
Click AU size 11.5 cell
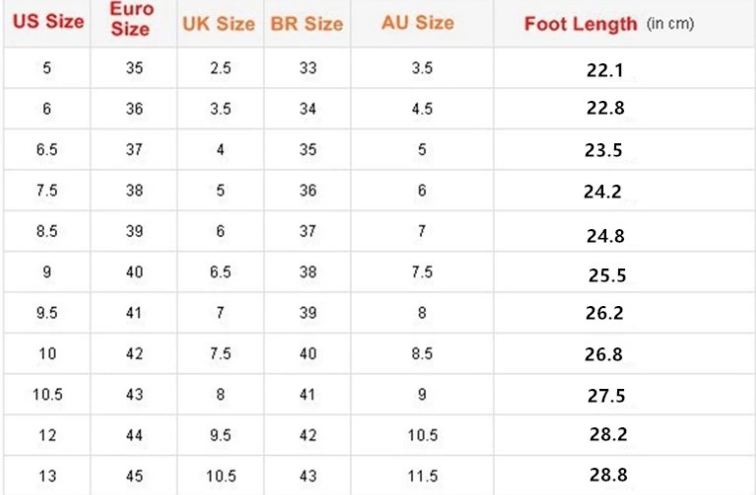[x=422, y=476]
